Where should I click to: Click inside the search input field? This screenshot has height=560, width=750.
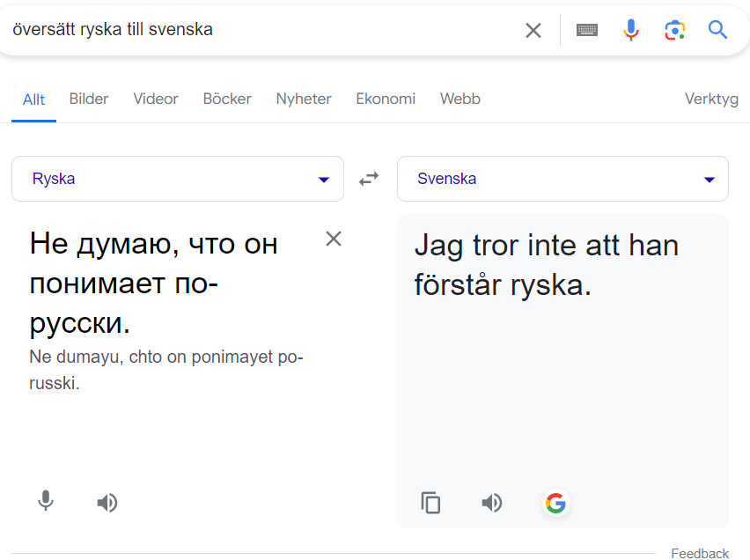click(x=264, y=29)
